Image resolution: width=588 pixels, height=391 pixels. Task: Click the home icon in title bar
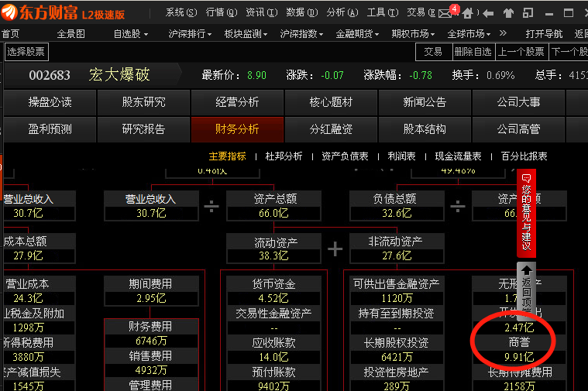(467, 13)
